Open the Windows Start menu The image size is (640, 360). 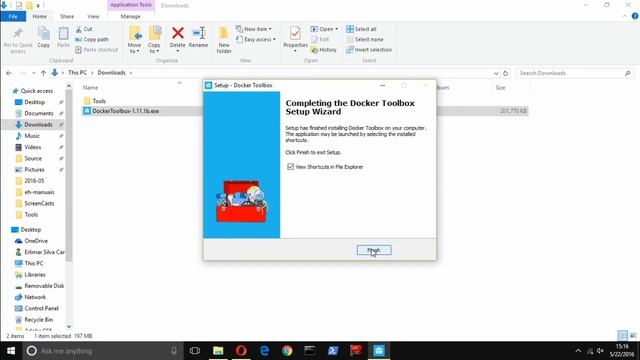tap(11, 351)
